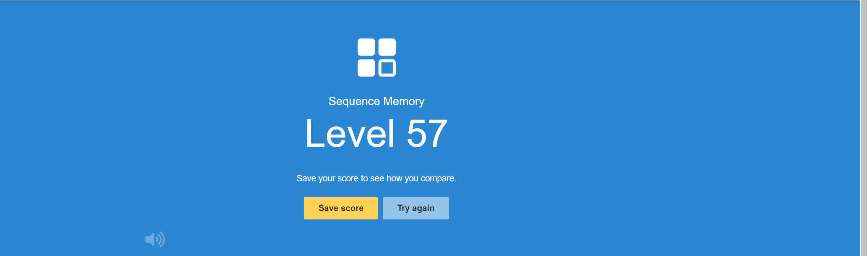Click the "Level 57" heading
The image size is (868, 256).
(x=376, y=133)
